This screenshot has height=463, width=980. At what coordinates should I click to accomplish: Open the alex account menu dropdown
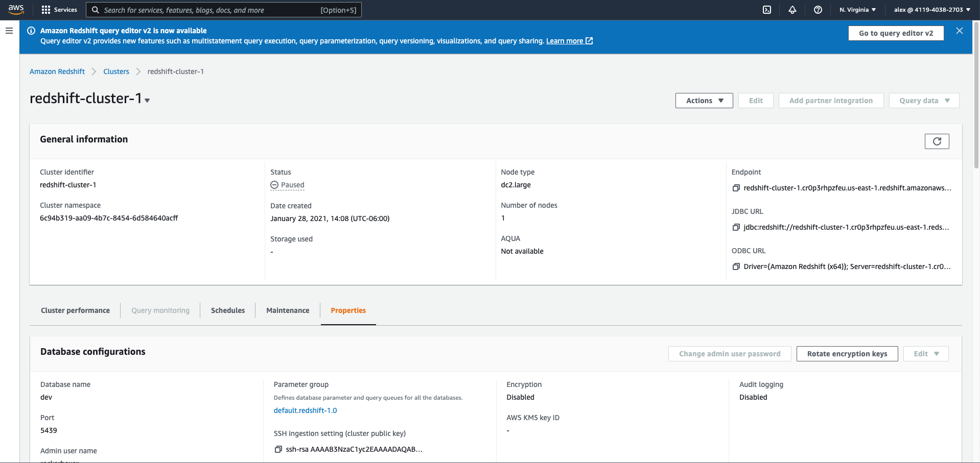pyautogui.click(x=932, y=10)
